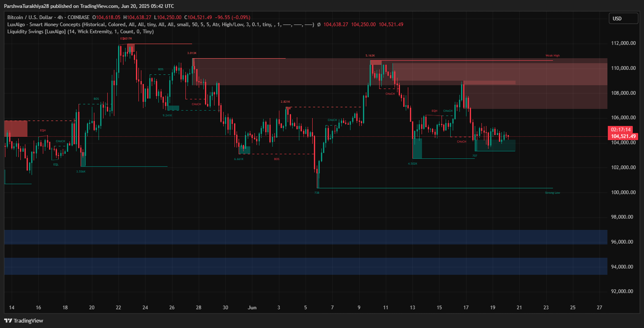
Task: Click the 5.163K liquidity swing label
Action: 370,56
